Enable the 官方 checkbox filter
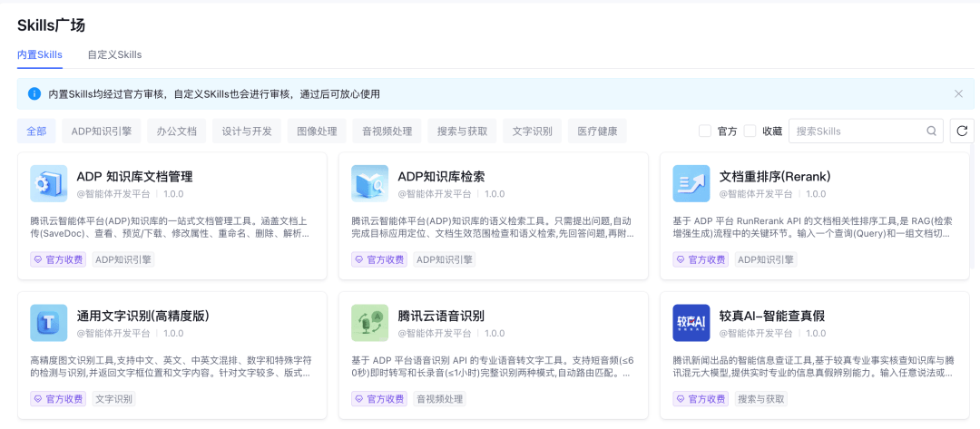The height and width of the screenshot is (429, 980). [705, 132]
